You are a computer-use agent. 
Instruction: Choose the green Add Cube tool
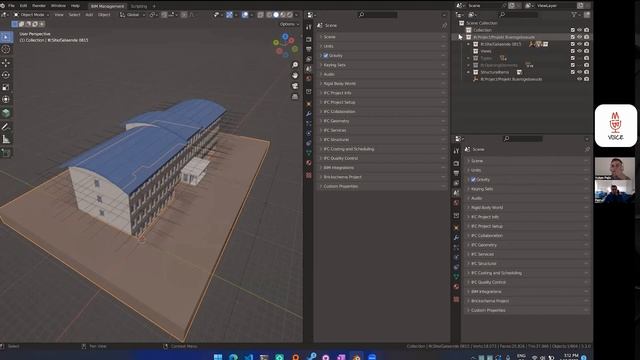(x=6, y=113)
